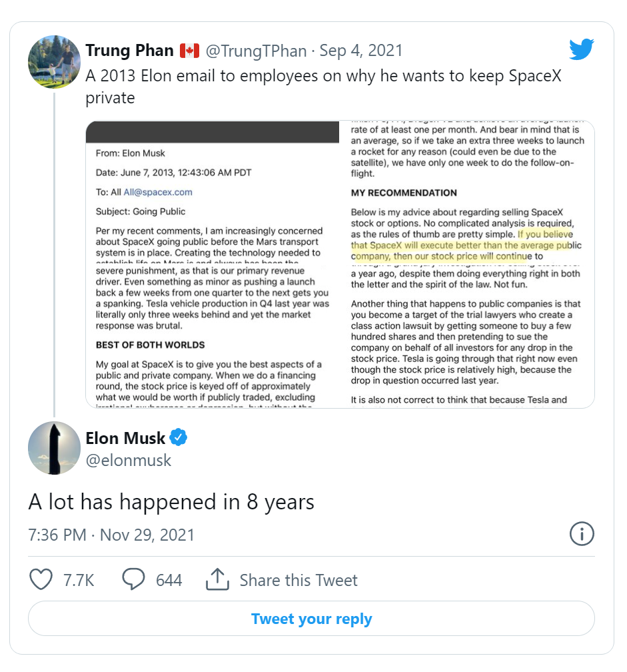627x672 pixels.
Task: Open the tweet info circle icon
Action: pos(582,534)
